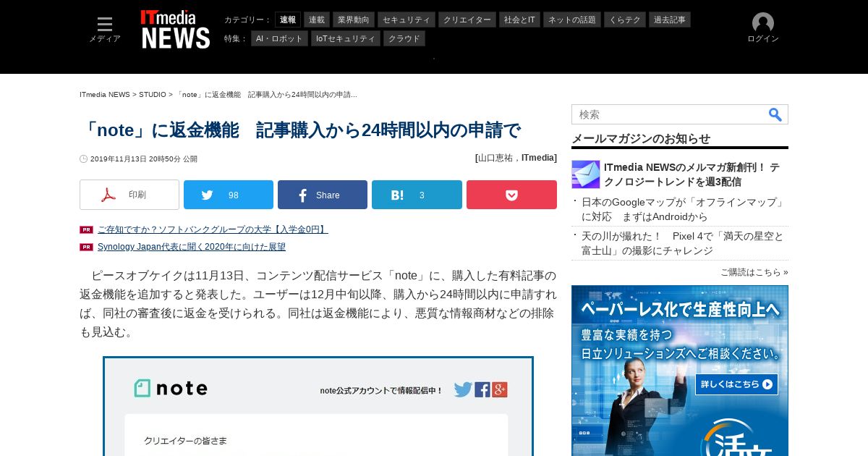This screenshot has width=868, height=456.
Task: Click the STUDIO breadcrumb link
Action: (153, 95)
